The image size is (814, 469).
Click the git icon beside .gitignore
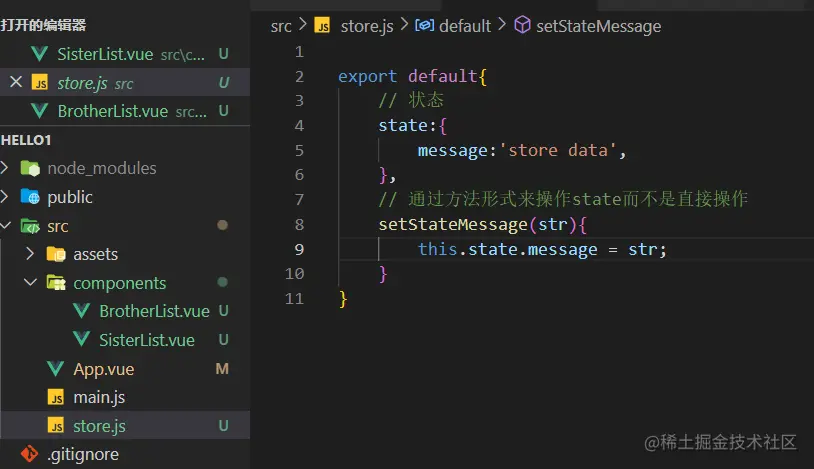30,455
